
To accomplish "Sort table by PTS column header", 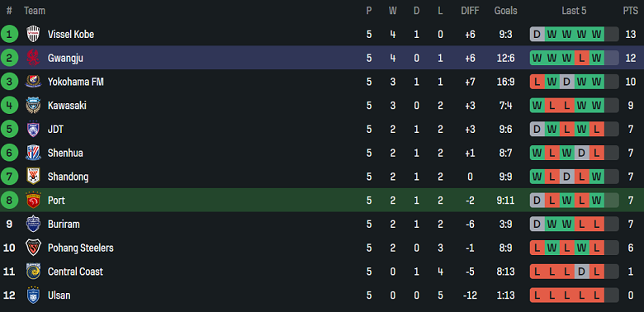I will click(630, 11).
